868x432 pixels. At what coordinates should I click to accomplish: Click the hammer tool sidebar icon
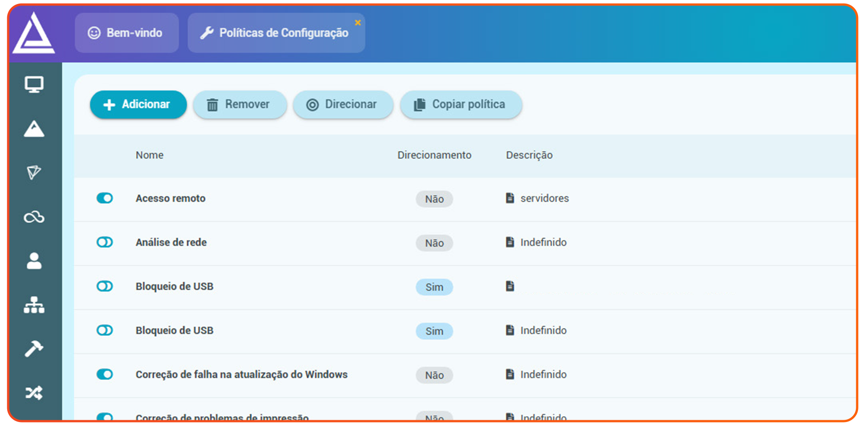click(x=34, y=349)
